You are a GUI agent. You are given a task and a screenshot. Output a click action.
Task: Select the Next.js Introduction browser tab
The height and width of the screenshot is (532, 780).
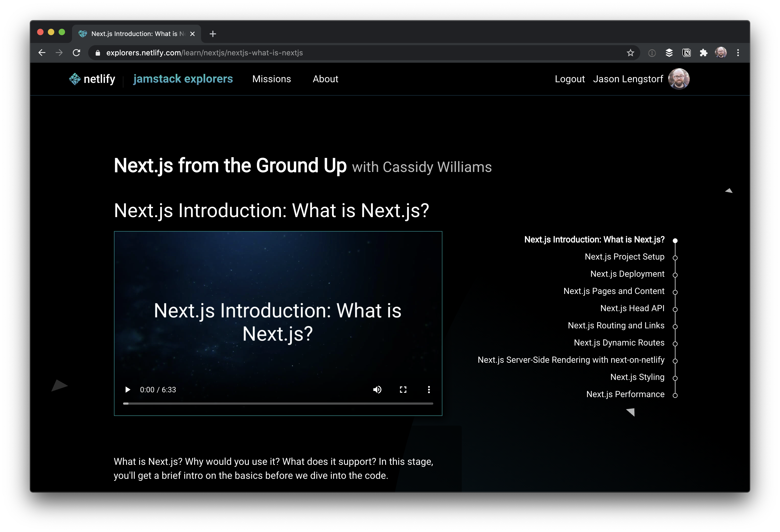pos(134,34)
